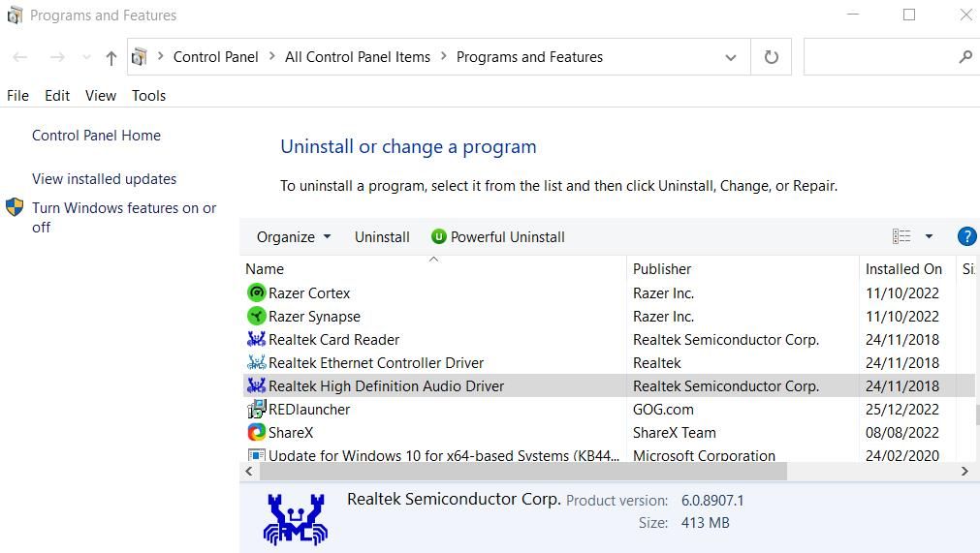
Task: Open the Tools menu
Action: [x=148, y=96]
